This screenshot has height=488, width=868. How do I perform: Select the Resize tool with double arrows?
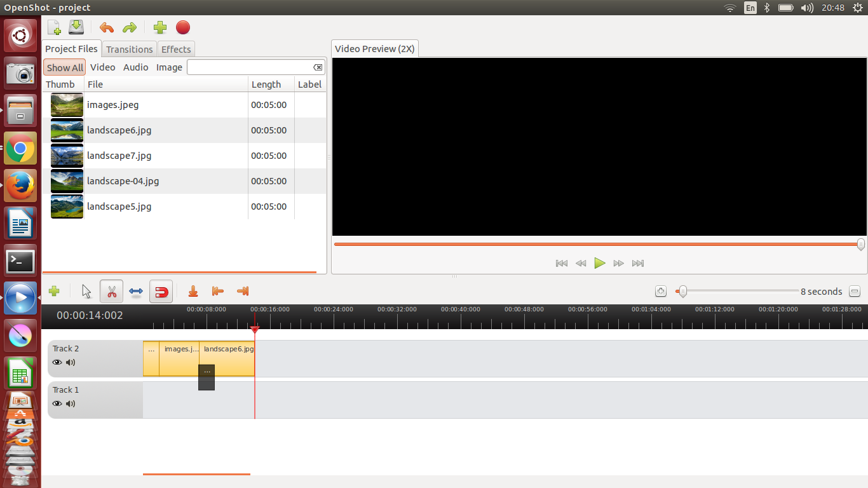pyautogui.click(x=135, y=291)
